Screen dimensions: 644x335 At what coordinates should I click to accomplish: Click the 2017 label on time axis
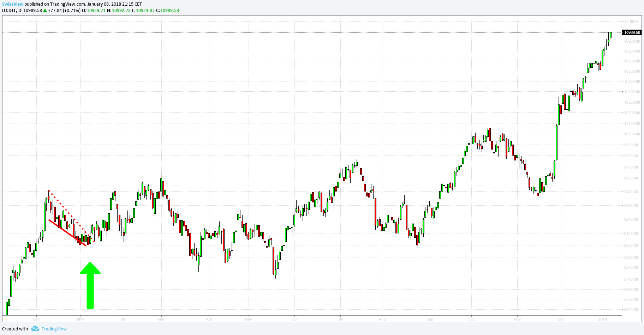point(80,319)
